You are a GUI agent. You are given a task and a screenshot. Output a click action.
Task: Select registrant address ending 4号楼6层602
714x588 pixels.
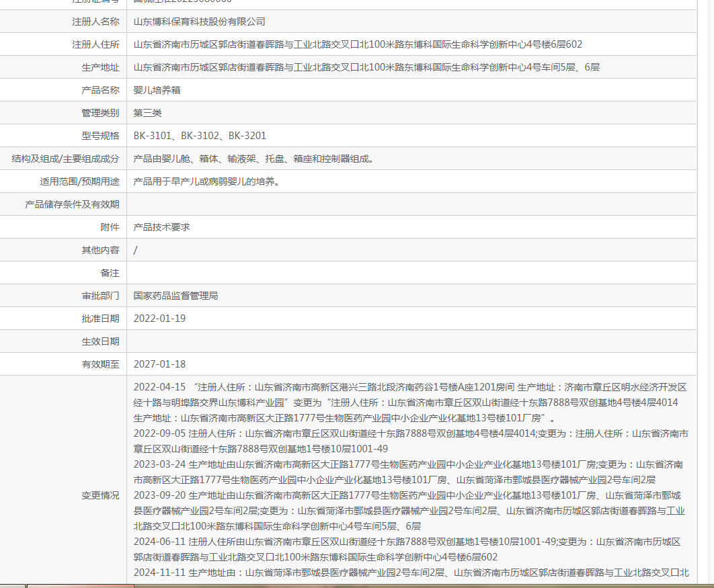click(x=358, y=44)
